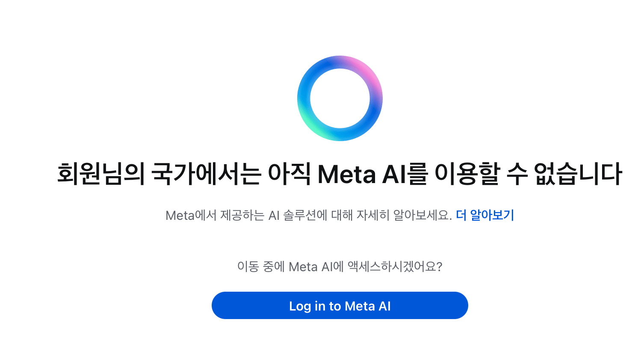Open the 더 알아보기 link
The height and width of the screenshot is (349, 644).
pos(485,215)
